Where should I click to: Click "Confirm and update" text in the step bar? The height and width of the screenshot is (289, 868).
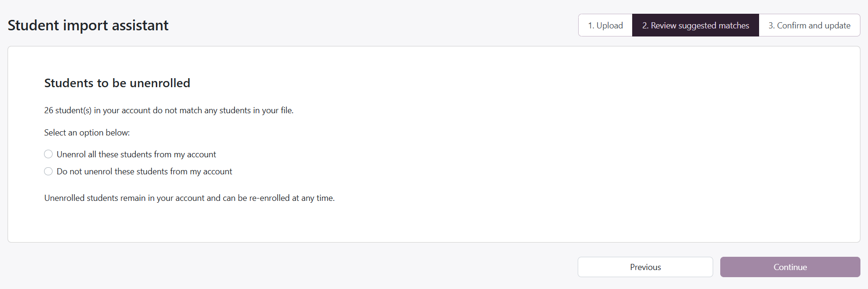814,26
